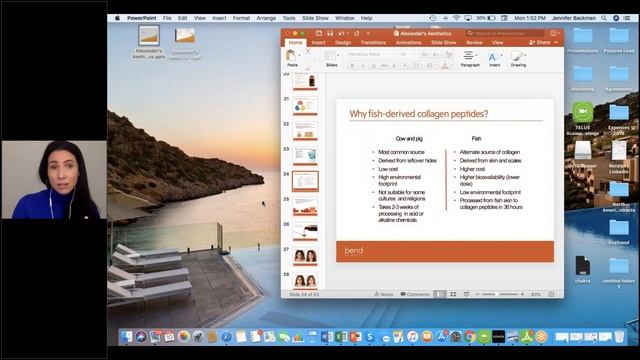Switch to normal view icon in status bar
This screenshot has width=640, height=360.
(x=440, y=294)
